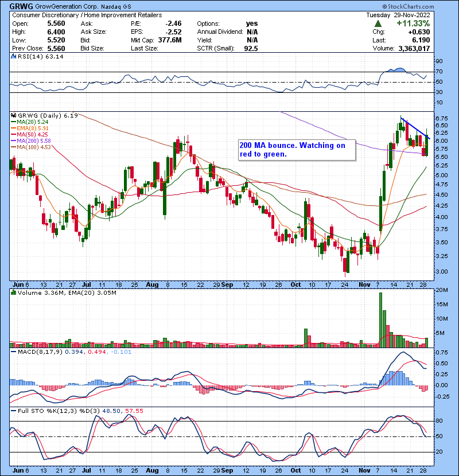Click the Chg +0.630 value
The image size is (459, 476).
click(419, 32)
